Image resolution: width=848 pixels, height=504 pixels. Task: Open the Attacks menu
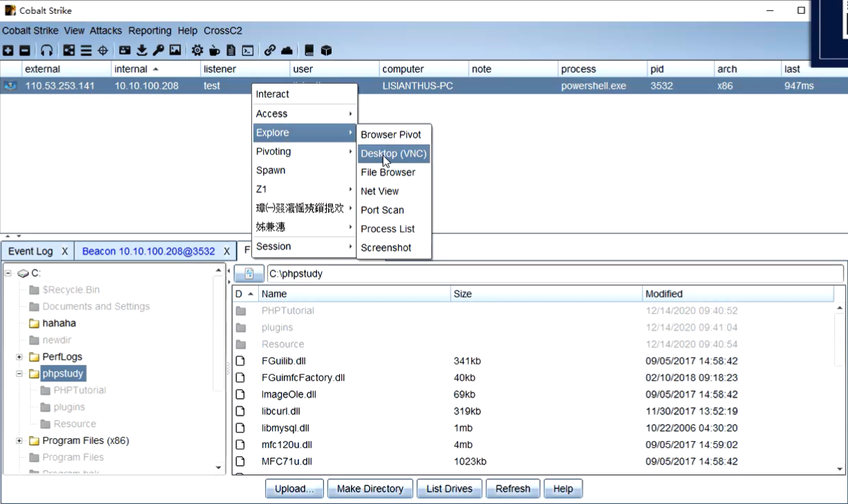[106, 30]
